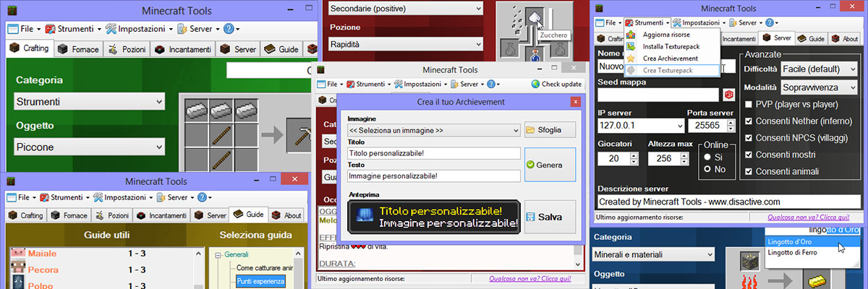The image size is (868, 289).
Task: Click the Titolo text field
Action: [434, 153]
